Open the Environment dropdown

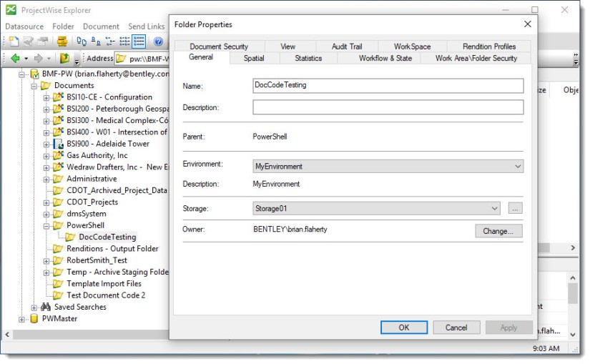click(x=518, y=167)
